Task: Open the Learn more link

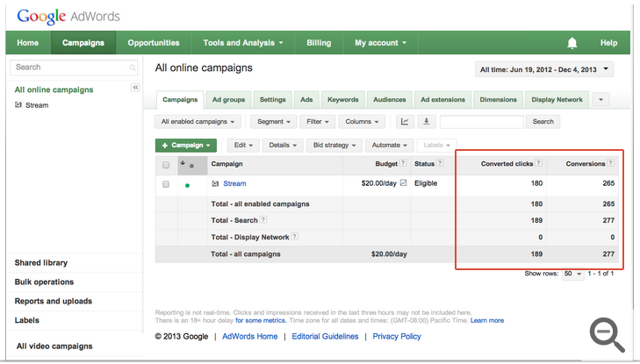Action: coord(487,320)
